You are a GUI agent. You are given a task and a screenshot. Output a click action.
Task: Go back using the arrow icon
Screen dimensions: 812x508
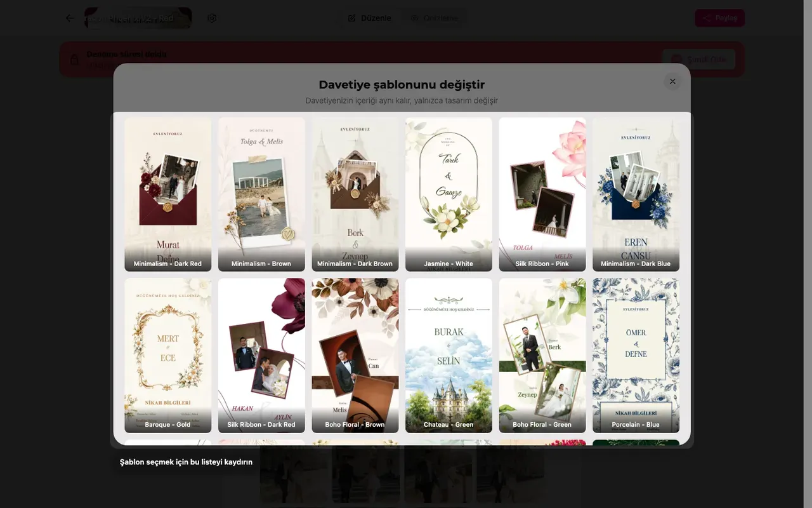click(x=70, y=18)
